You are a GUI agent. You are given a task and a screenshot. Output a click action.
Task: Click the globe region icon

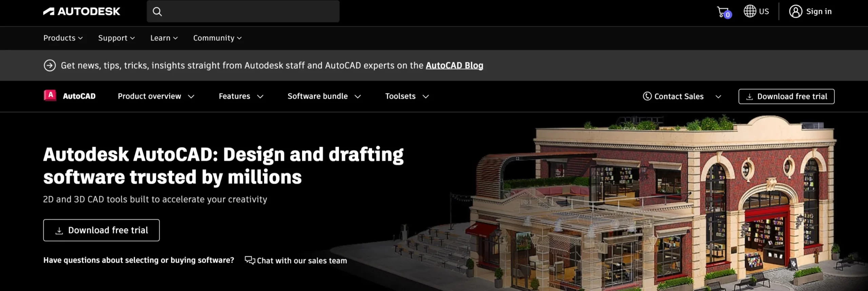click(750, 11)
